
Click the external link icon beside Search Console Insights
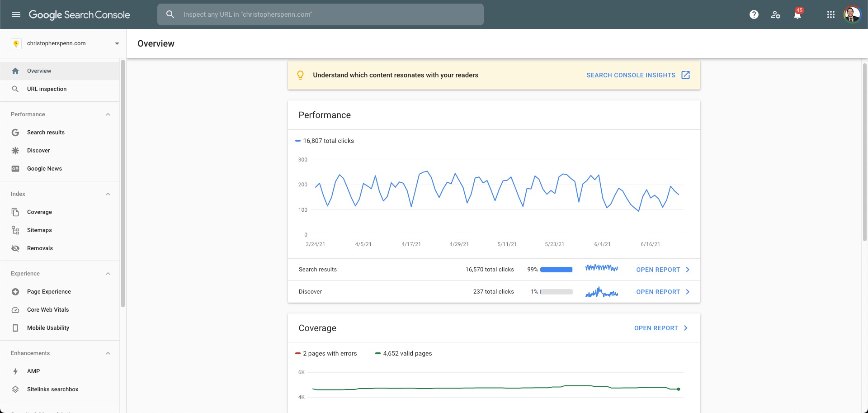(x=685, y=75)
